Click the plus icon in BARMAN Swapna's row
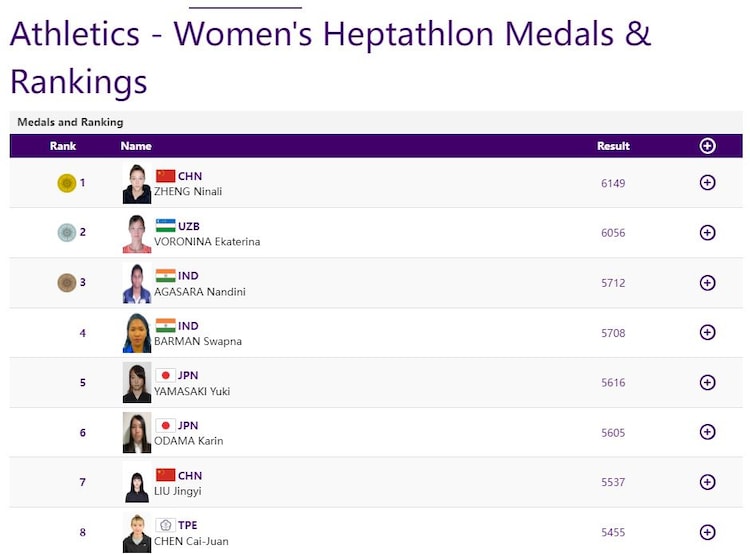 tap(707, 333)
